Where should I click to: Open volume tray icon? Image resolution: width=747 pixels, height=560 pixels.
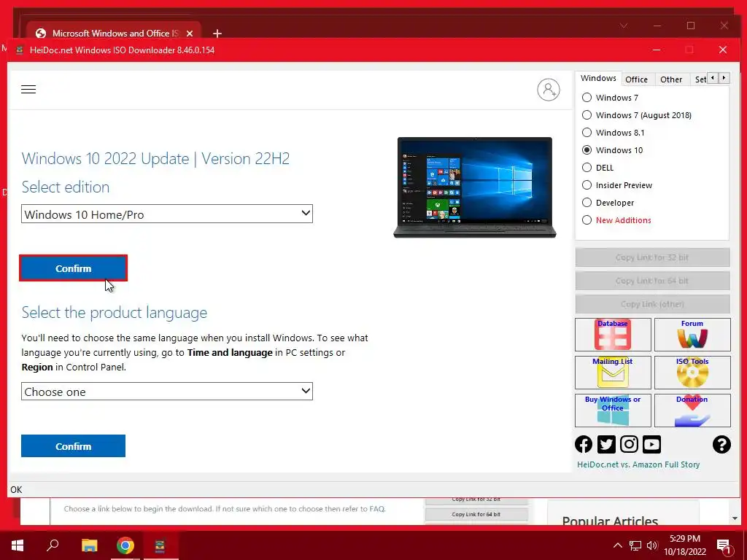pyautogui.click(x=651, y=545)
